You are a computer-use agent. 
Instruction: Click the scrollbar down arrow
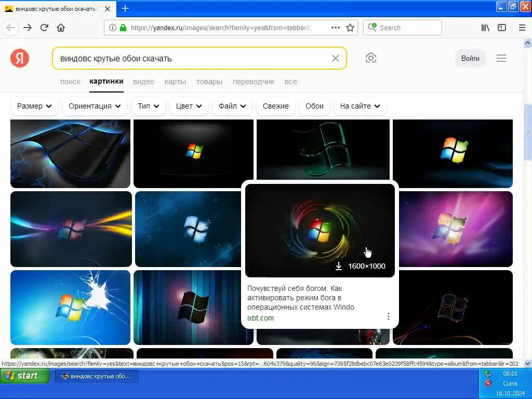528,363
